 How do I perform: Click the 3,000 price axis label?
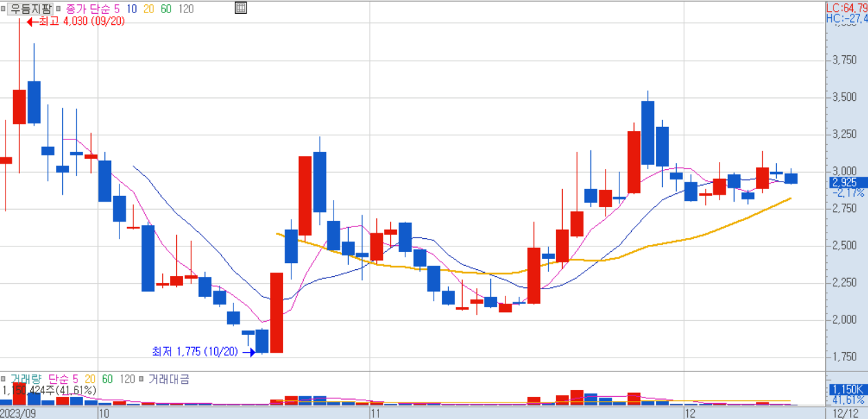pyautogui.click(x=845, y=171)
